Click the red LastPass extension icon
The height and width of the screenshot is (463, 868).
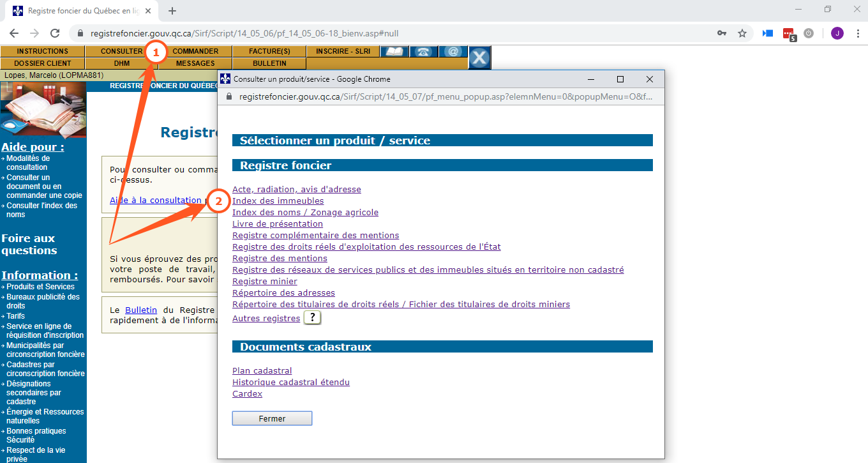click(x=788, y=33)
